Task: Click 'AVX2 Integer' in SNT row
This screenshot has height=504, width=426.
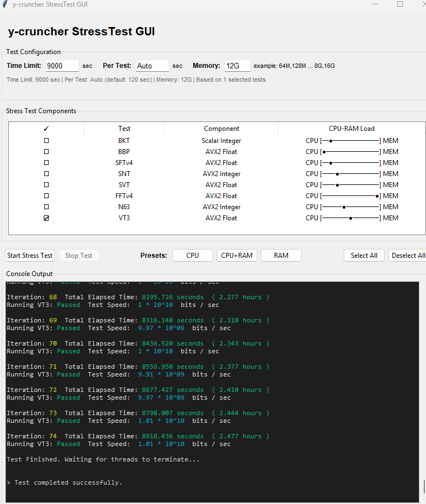Action: click(x=222, y=174)
